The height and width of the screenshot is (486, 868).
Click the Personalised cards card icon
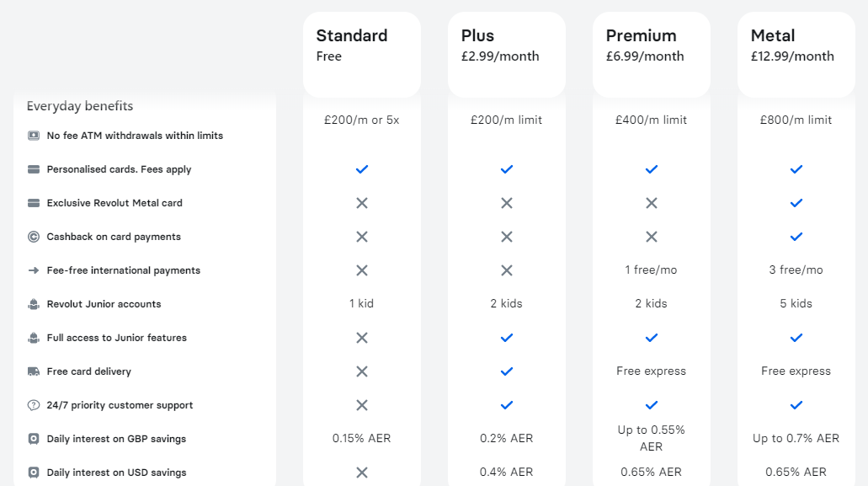(x=34, y=169)
